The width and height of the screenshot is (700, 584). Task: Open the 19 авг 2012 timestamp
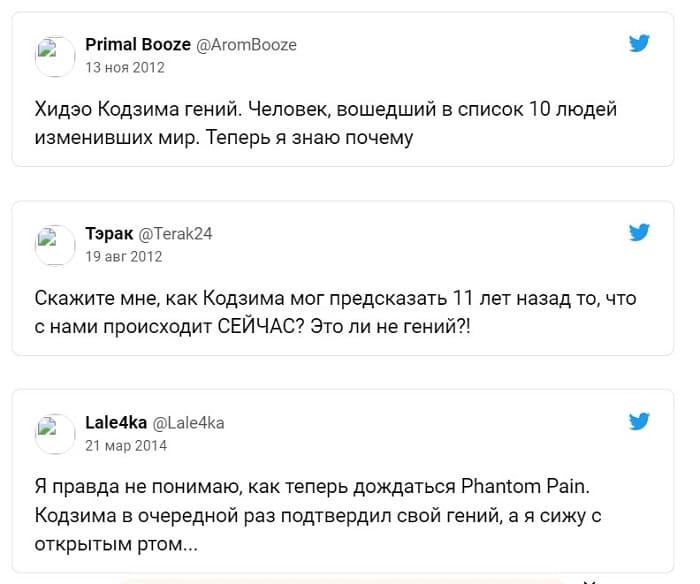tap(124, 256)
